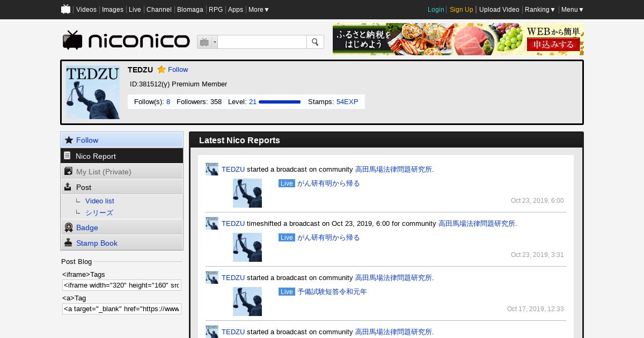Click the Post upload icon in sidebar
Viewport: 644px width, 338px height.
point(68,187)
